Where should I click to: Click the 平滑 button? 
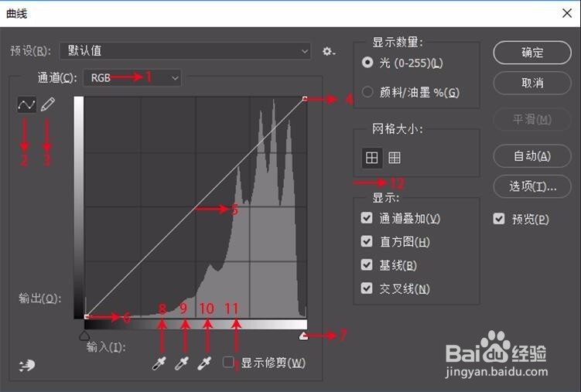532,119
